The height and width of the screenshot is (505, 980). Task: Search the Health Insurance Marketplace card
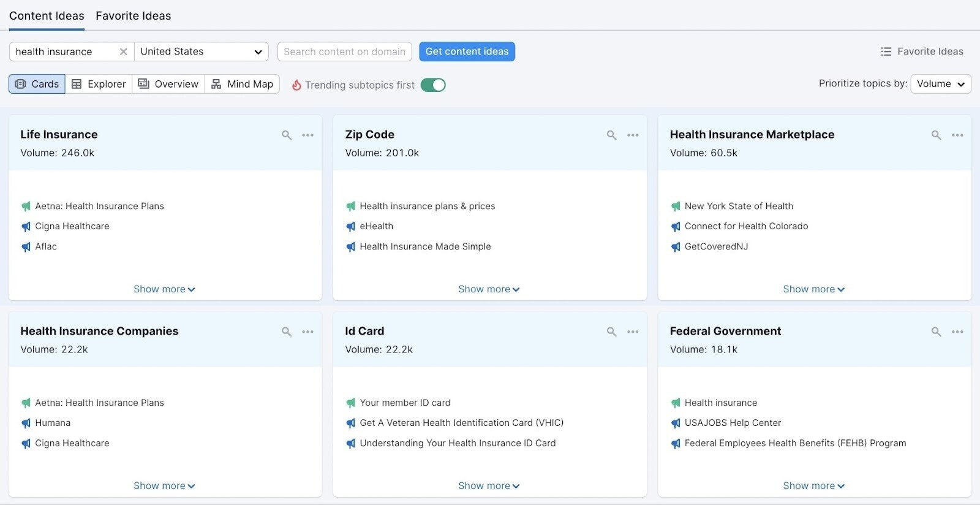click(936, 135)
